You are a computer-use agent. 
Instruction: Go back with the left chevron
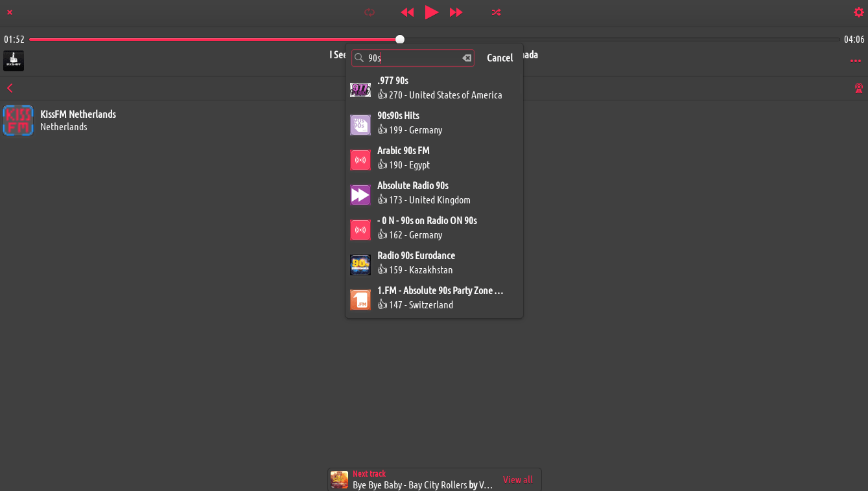coord(10,88)
